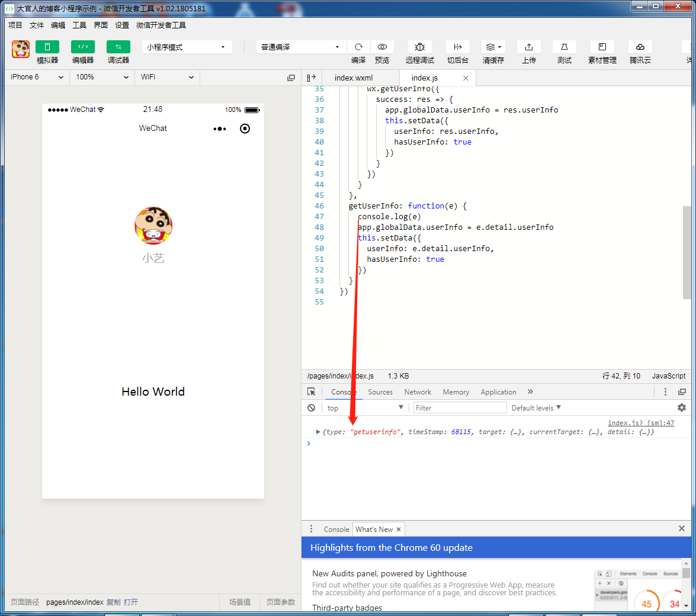
Task: Click the 上传 upload icon
Action: click(528, 47)
